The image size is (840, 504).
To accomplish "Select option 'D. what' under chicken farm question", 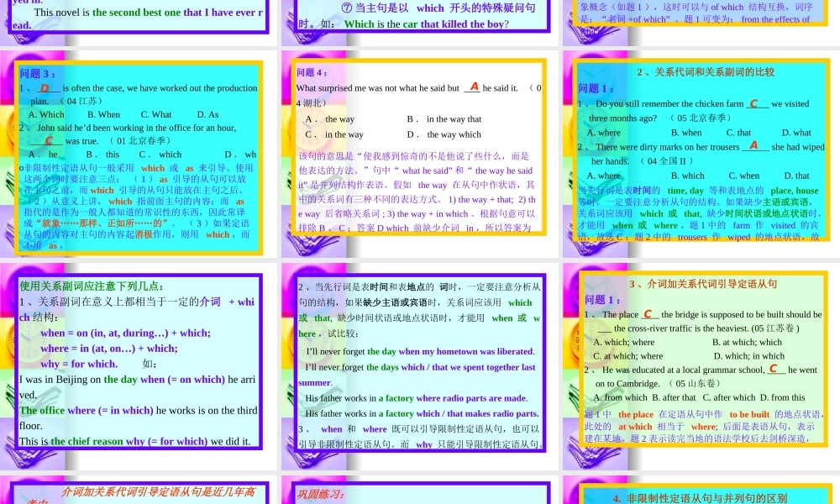I will pos(796,133).
